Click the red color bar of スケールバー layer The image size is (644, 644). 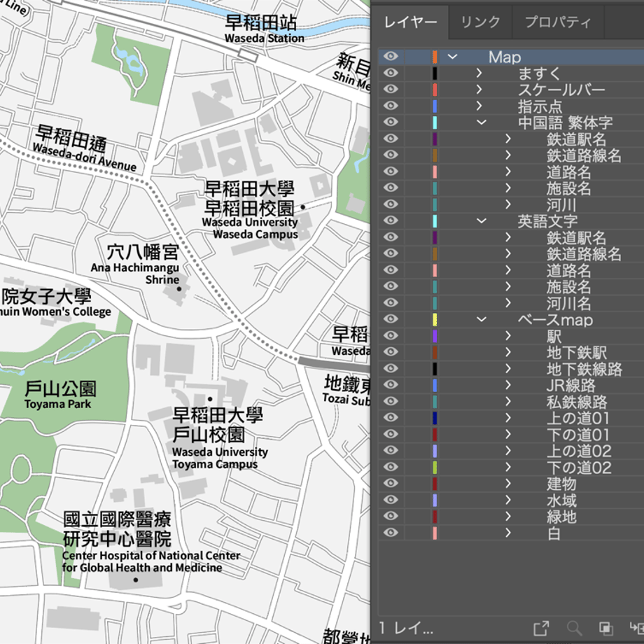tap(435, 90)
